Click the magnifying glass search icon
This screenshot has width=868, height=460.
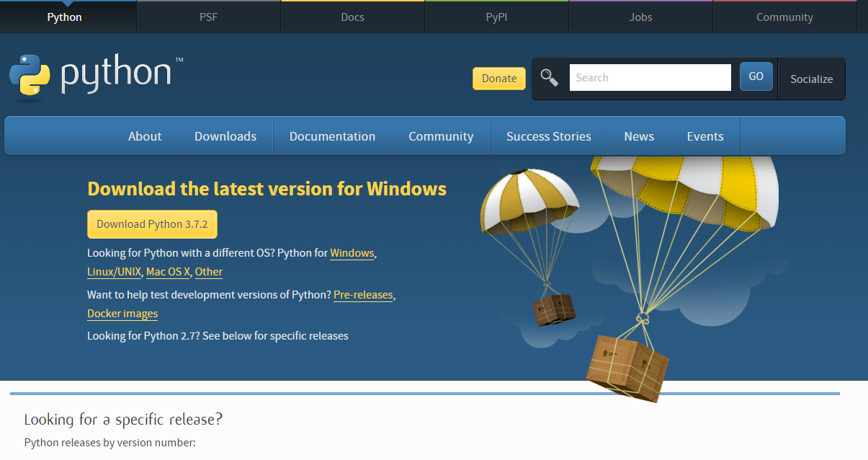coord(550,78)
